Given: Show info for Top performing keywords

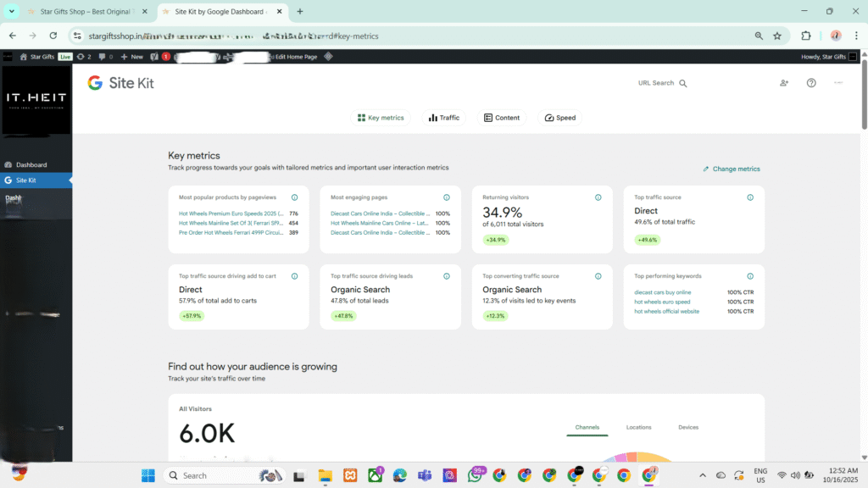Looking at the screenshot, I should click(x=750, y=276).
